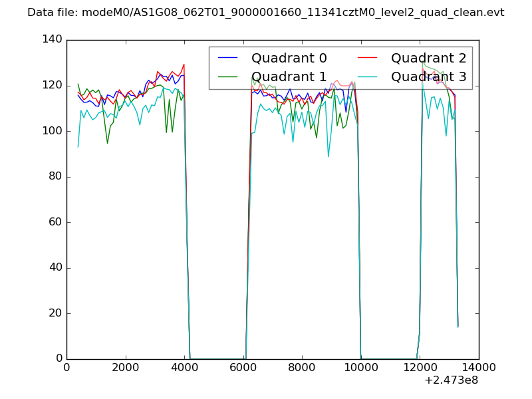Click the cyan Quadrant 3 legend line
The image size is (532, 399).
click(x=368, y=77)
